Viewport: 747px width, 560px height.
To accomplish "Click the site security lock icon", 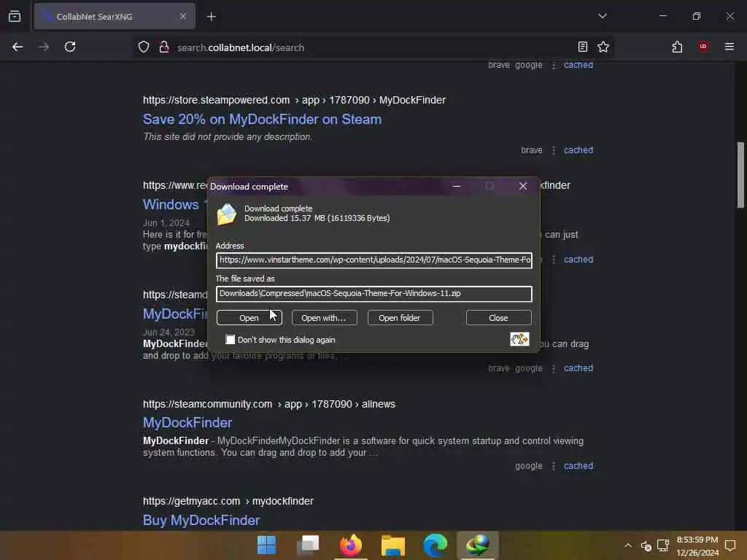I will click(x=164, y=47).
